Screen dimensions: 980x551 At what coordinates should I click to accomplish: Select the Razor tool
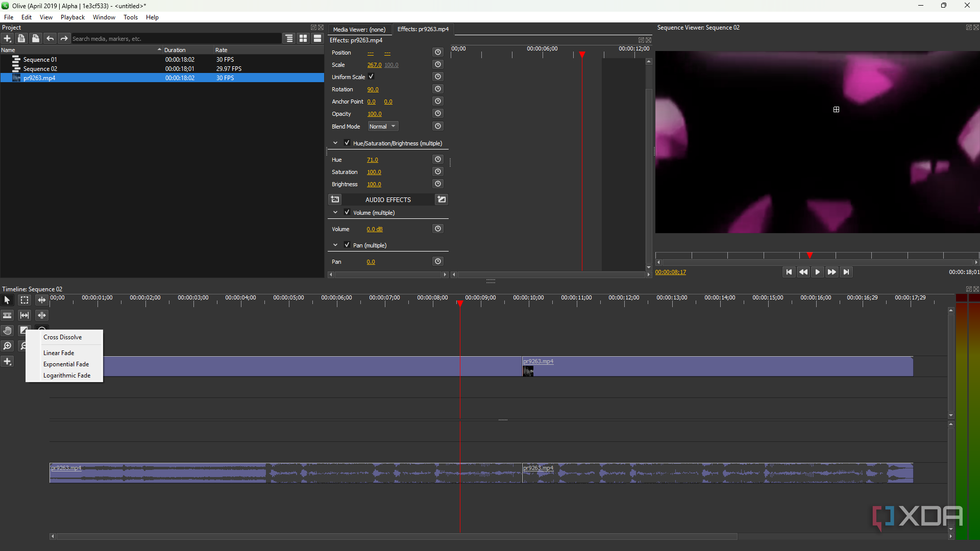[7, 315]
